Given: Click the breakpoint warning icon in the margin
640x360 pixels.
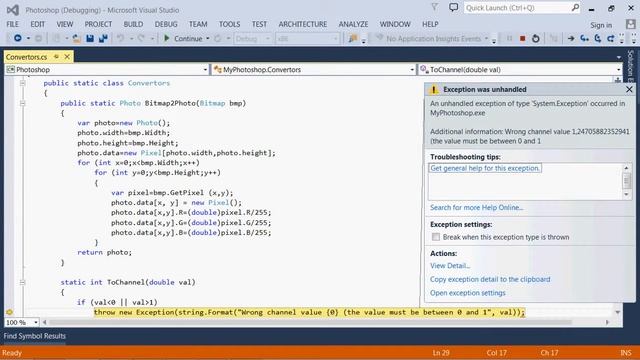Looking at the screenshot, I should pos(10,312).
